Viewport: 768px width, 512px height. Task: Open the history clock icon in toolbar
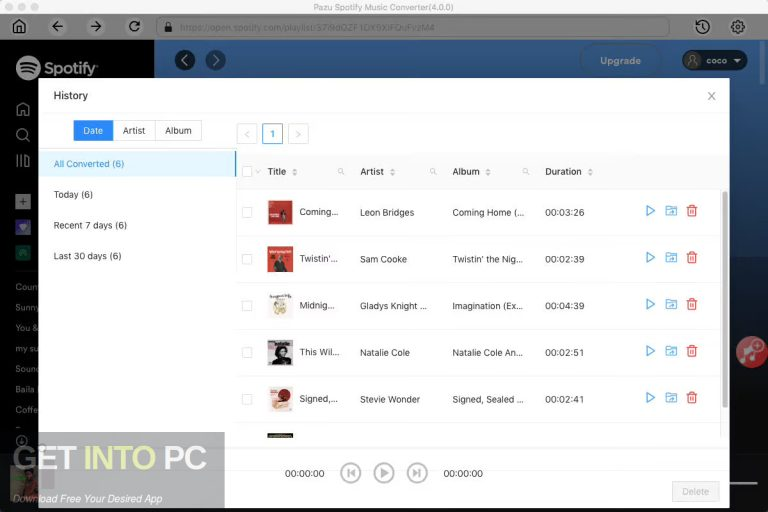coord(702,27)
